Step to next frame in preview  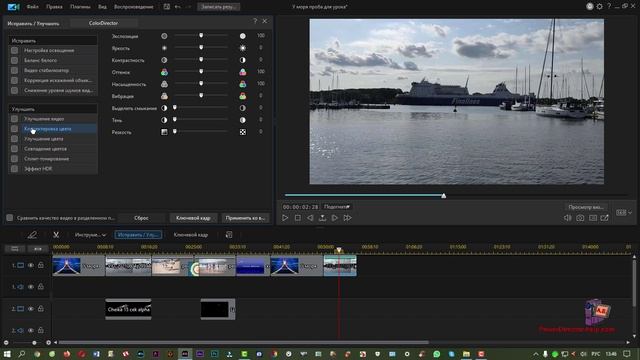coord(335,218)
